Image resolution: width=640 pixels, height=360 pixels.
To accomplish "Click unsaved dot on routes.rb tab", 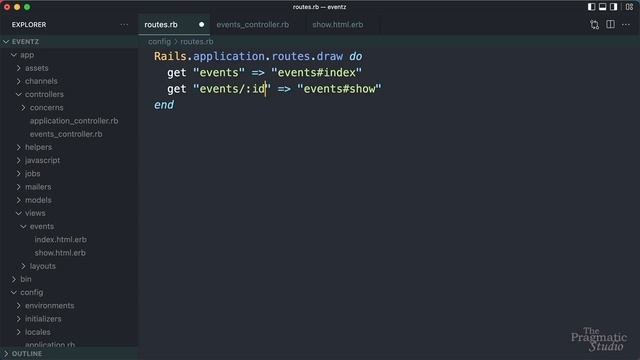I will click(201, 24).
